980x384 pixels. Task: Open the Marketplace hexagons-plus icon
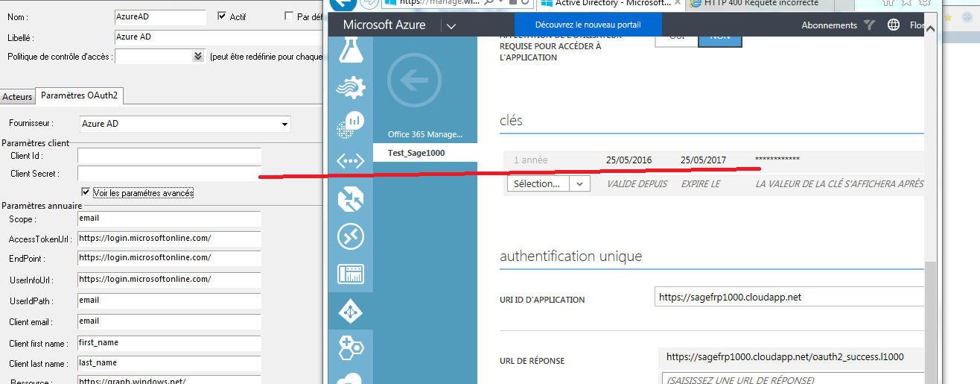tap(351, 347)
